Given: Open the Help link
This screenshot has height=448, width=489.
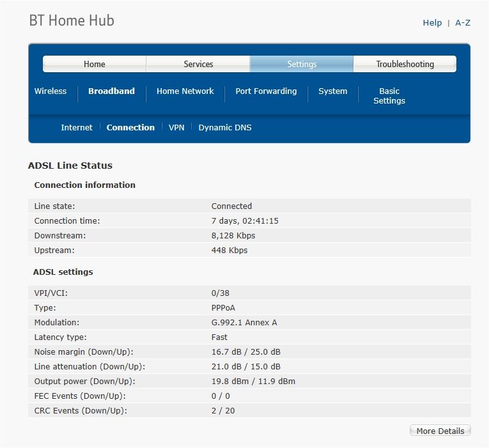Looking at the screenshot, I should click(432, 23).
